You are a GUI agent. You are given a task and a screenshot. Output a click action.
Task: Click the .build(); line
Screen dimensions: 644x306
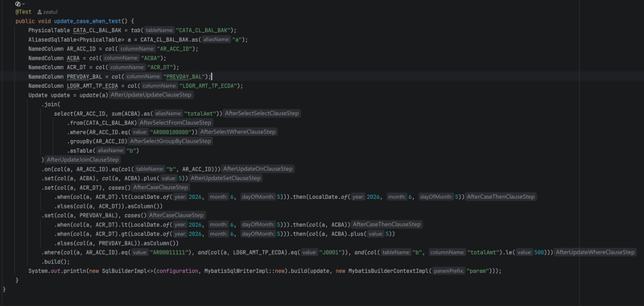click(x=55, y=262)
